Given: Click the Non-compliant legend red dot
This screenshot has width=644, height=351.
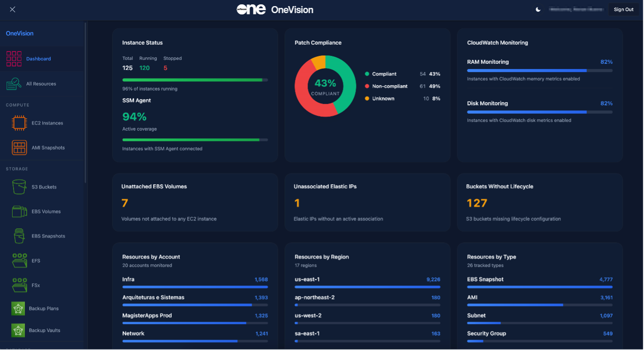Looking at the screenshot, I should point(367,87).
